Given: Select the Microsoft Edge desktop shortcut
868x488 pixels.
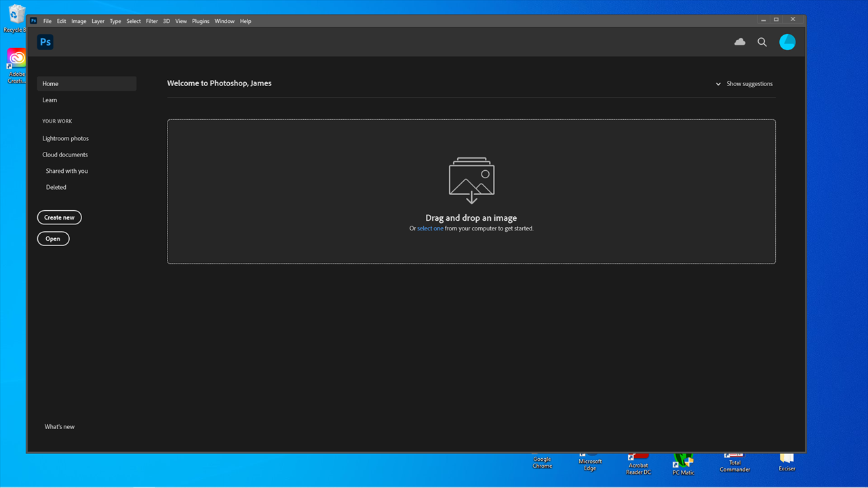Looking at the screenshot, I should pos(590,464).
